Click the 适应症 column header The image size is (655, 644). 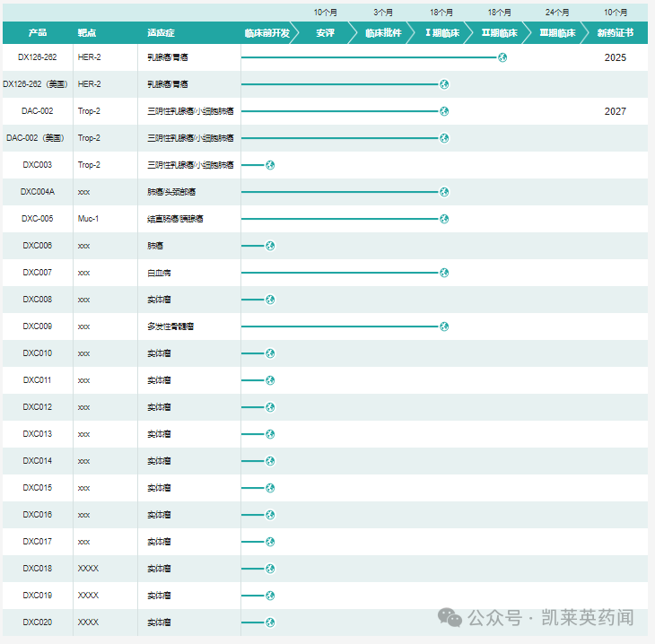(x=159, y=33)
